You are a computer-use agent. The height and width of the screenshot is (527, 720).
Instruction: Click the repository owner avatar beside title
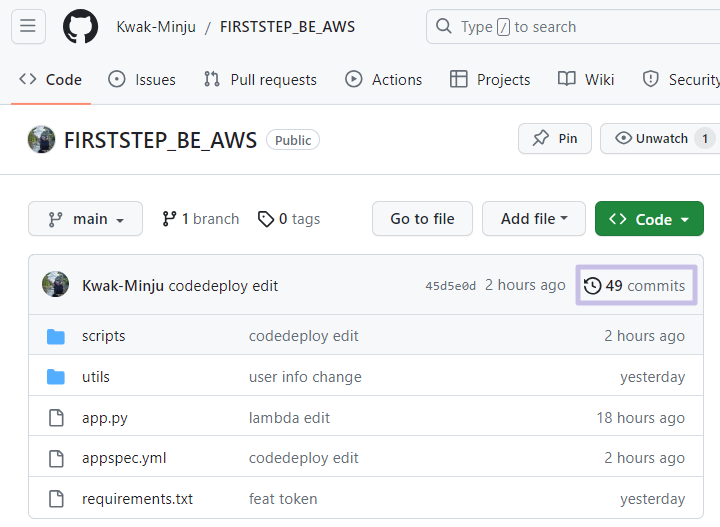click(41, 140)
